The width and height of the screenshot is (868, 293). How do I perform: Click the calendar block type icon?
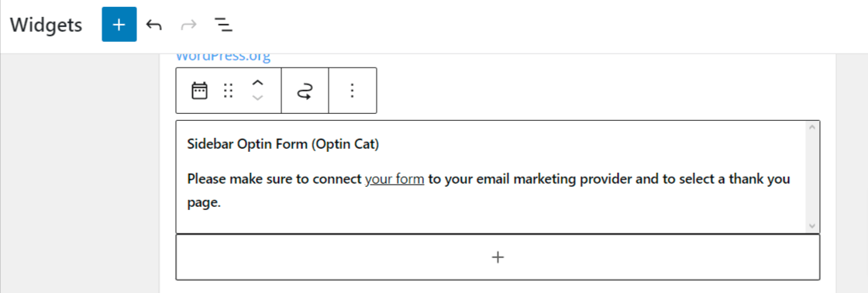click(x=199, y=90)
